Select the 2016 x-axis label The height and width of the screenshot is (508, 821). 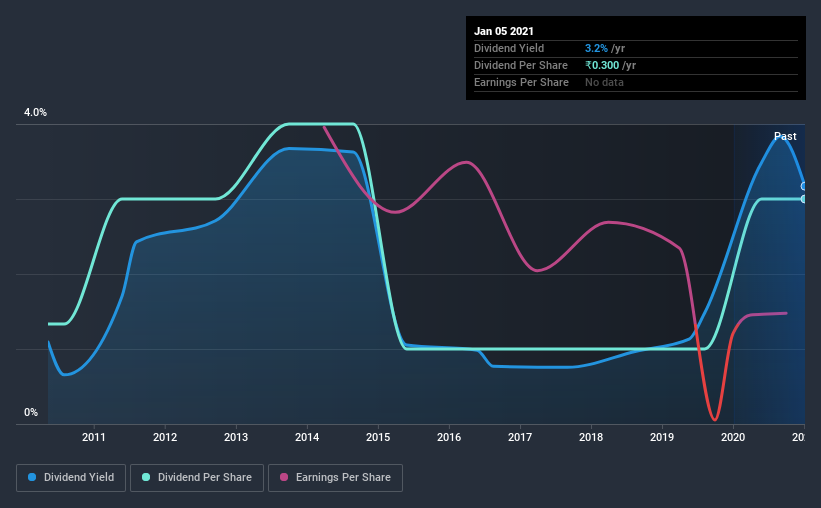pyautogui.click(x=449, y=437)
